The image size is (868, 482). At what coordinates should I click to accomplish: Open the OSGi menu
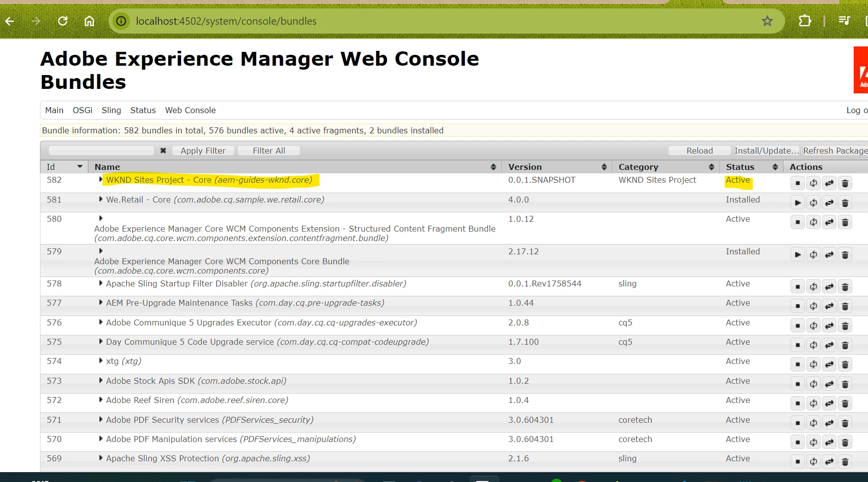point(82,110)
